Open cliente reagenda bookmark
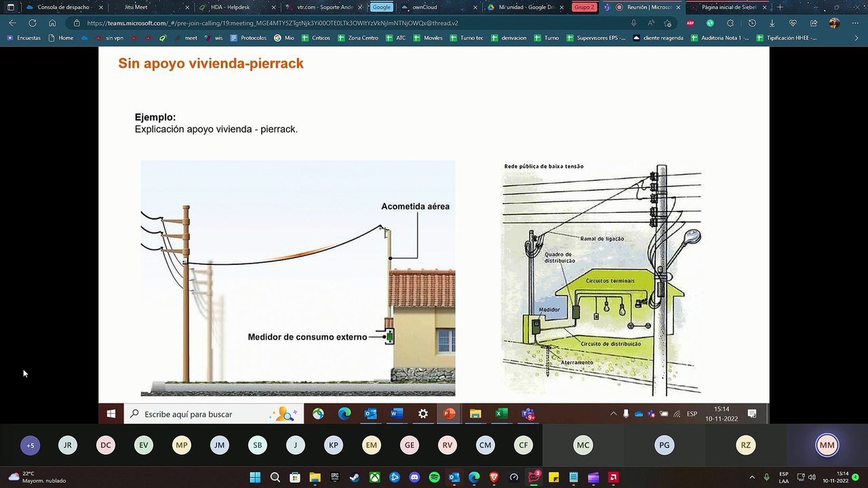Screen dimensions: 868x488 coord(658,38)
